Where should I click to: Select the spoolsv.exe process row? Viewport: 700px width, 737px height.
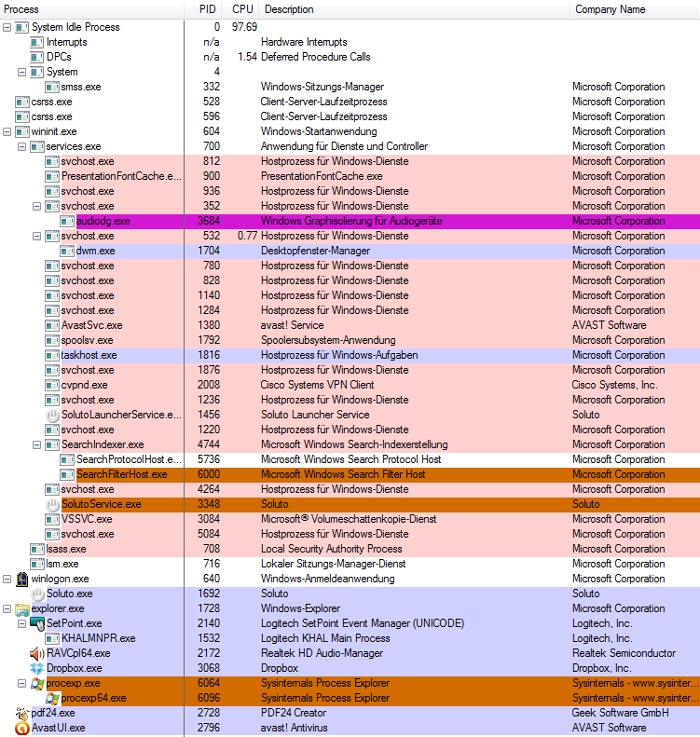(x=350, y=340)
